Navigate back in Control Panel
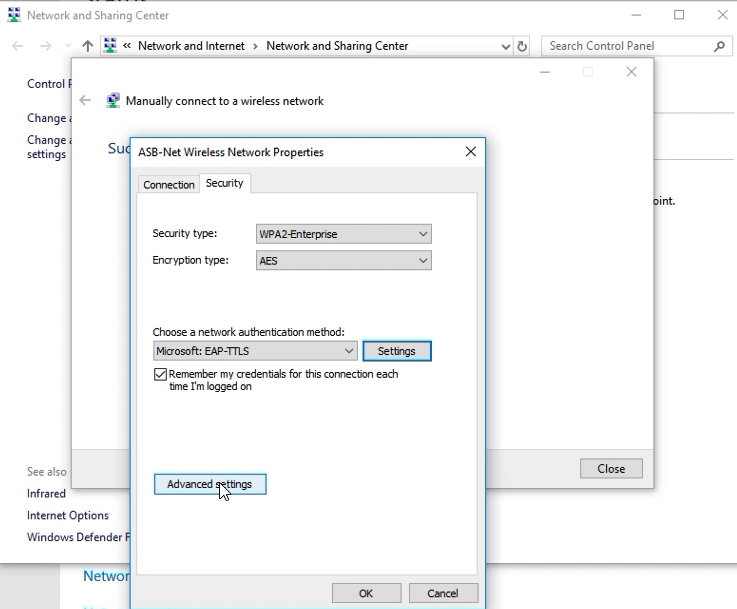This screenshot has width=737, height=609. (x=17, y=46)
